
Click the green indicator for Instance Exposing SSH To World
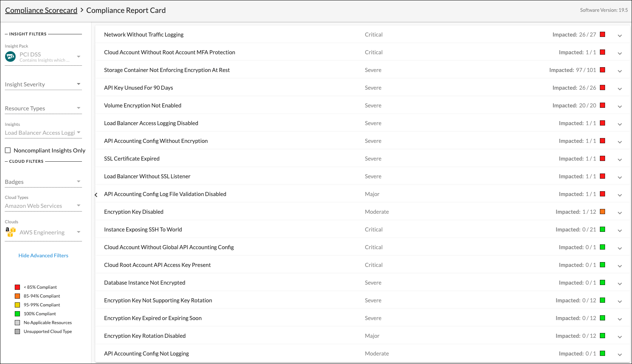pyautogui.click(x=602, y=229)
